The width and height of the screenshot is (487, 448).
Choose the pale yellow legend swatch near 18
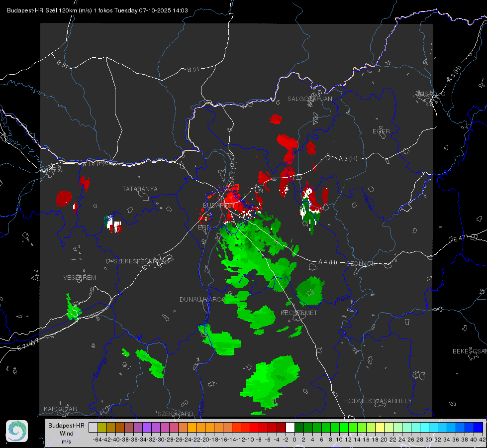pos(380,428)
